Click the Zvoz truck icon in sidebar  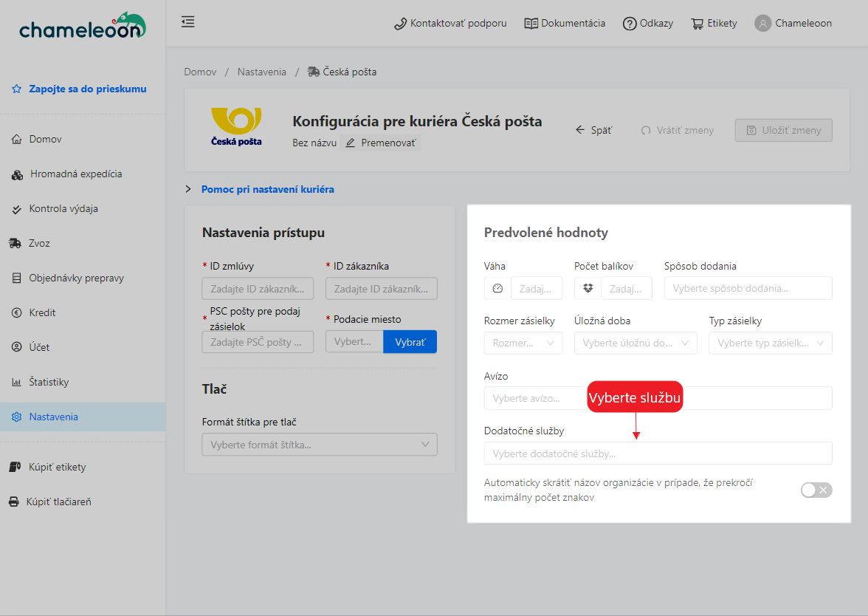point(15,243)
